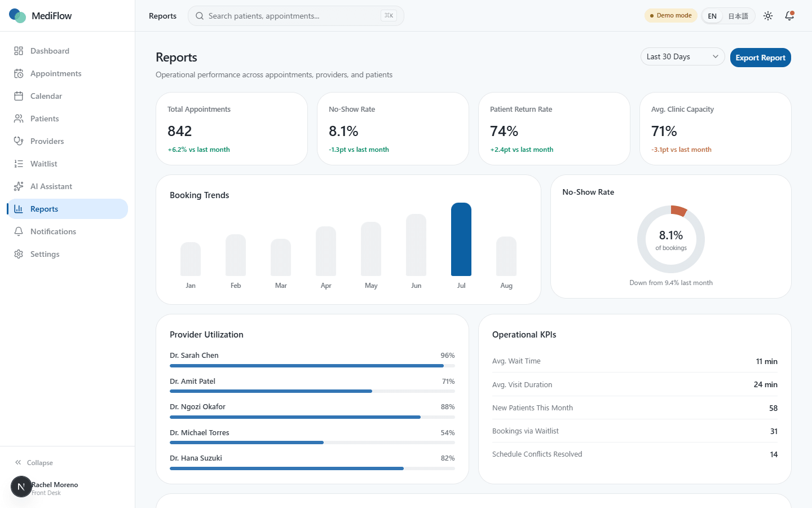Click the May bar in Booking Trends

click(371, 249)
